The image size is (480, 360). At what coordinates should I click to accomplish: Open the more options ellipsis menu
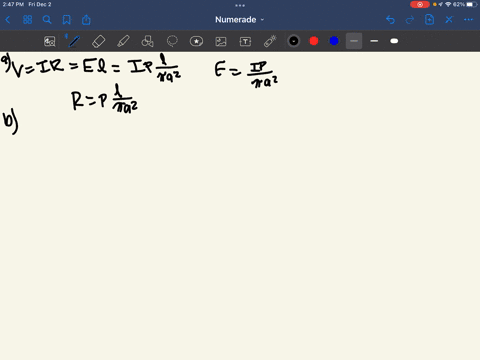pos(468,20)
